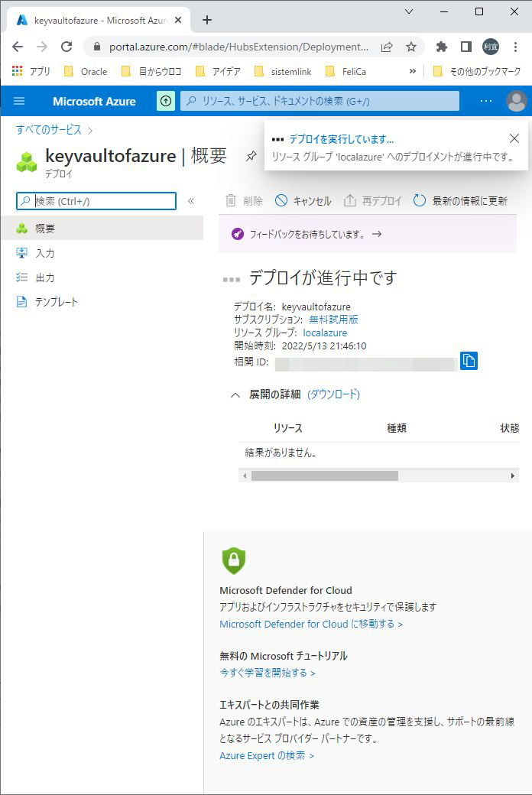Open その他のブックマーク folder
Image resolution: width=532 pixels, height=795 pixels.
(x=477, y=72)
